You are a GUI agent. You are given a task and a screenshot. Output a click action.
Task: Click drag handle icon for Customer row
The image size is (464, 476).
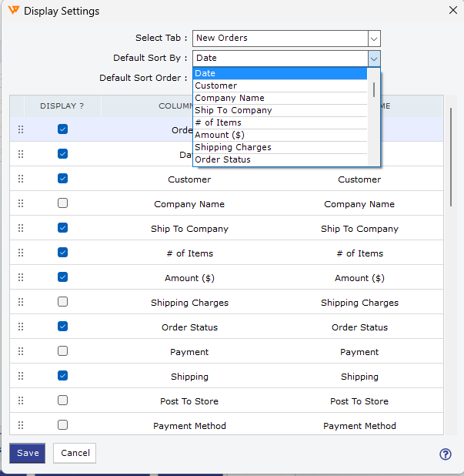coord(21,179)
